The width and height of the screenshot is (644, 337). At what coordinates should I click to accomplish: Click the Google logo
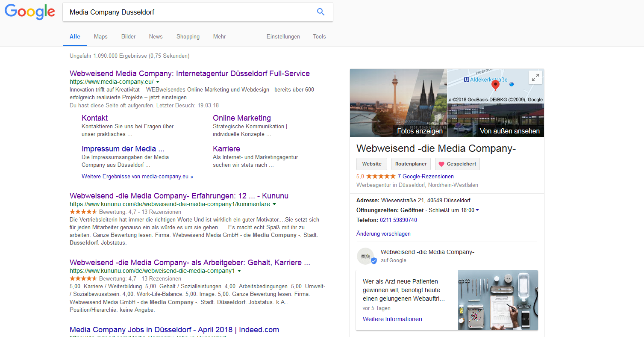coord(30,12)
